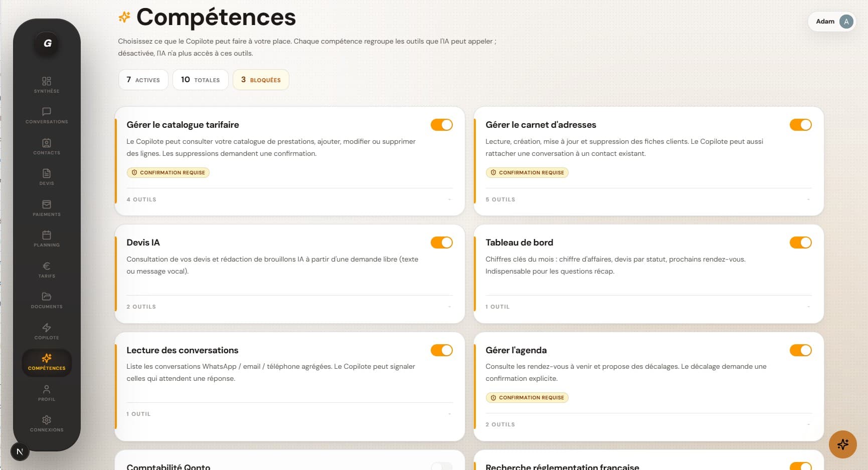
Task: Expand the 5 OUTILS row of carnet d'adresses
Action: [x=648, y=199]
